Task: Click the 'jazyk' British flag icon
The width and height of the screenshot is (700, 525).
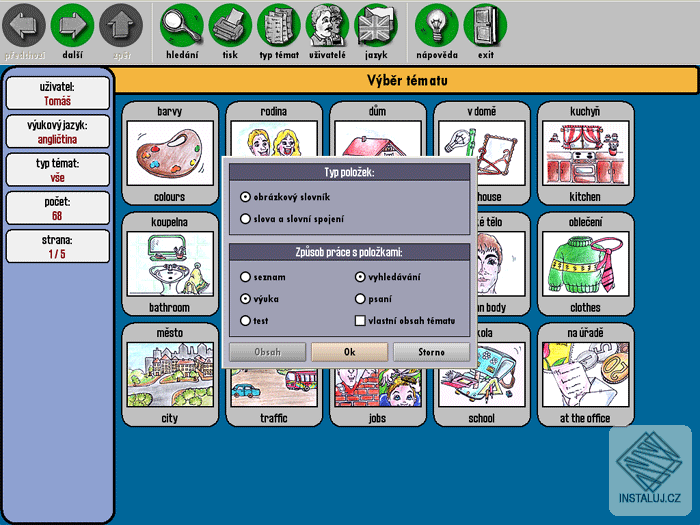Action: point(376,26)
